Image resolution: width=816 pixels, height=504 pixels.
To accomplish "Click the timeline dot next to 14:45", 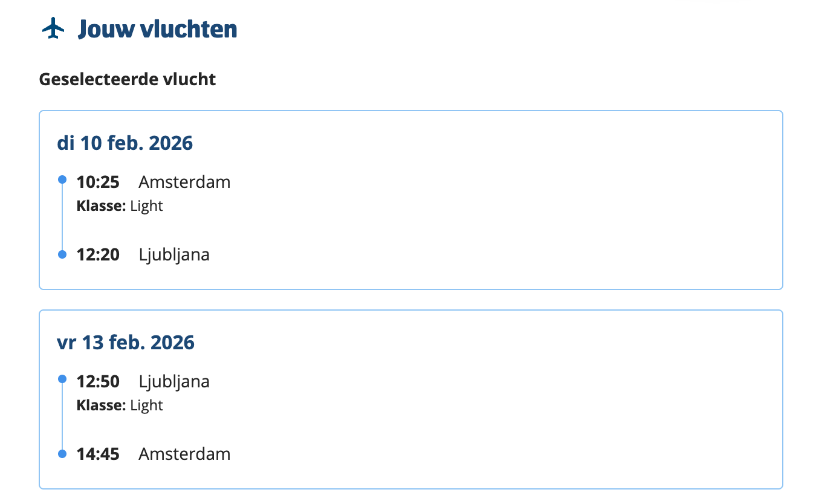I will click(x=62, y=454).
